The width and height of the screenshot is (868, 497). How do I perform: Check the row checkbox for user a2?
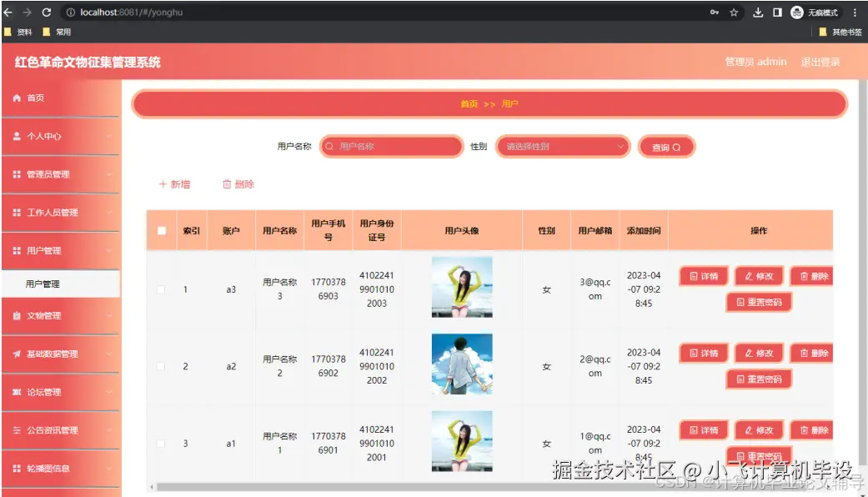pyautogui.click(x=161, y=366)
